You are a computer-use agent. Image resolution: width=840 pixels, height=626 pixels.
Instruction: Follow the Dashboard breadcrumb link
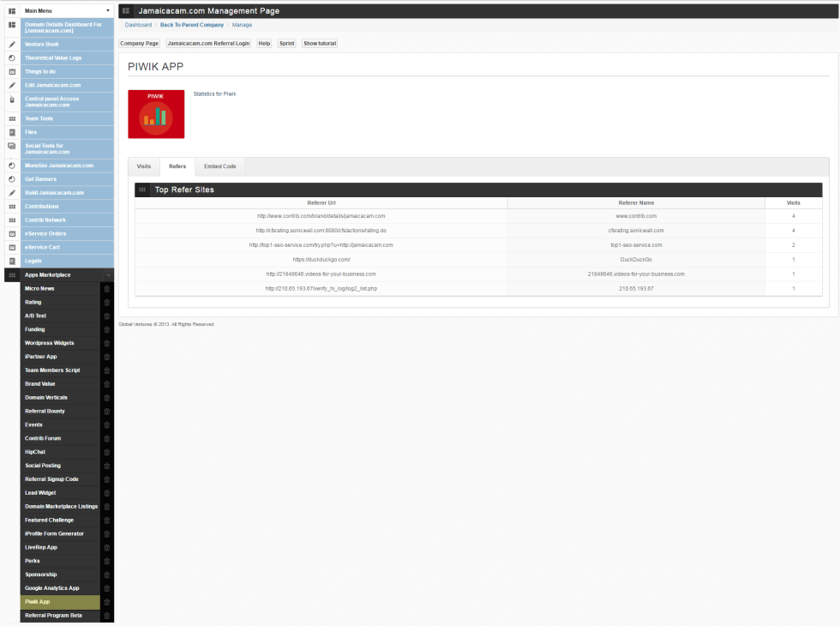pyautogui.click(x=138, y=25)
